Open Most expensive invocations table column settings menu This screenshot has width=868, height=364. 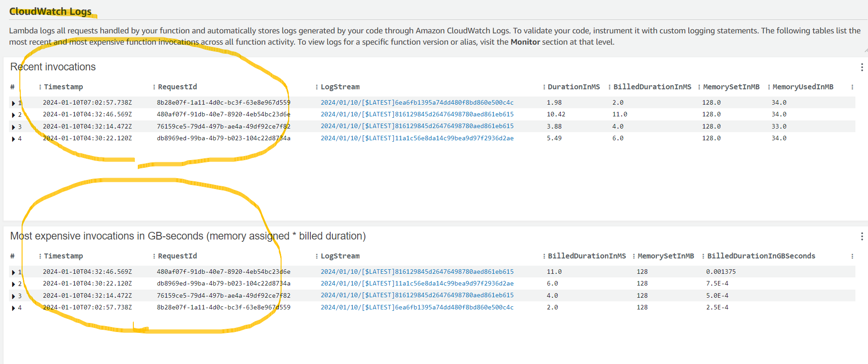(x=852, y=256)
